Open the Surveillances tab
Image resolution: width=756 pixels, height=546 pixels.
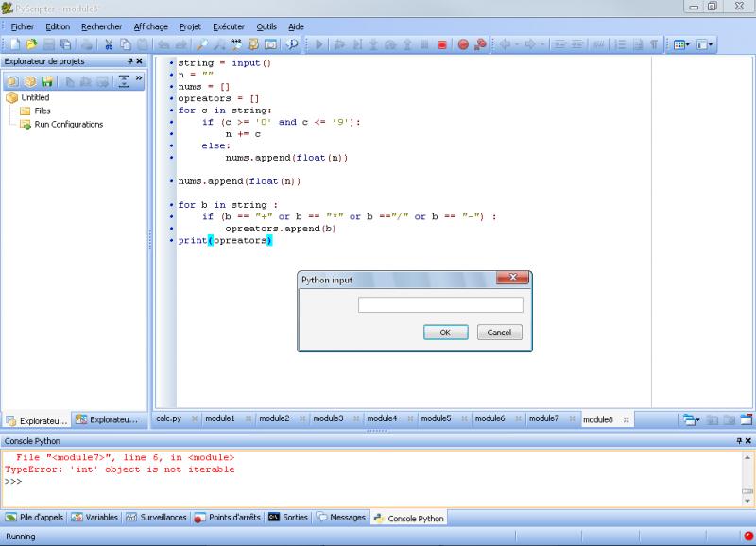tap(156, 517)
